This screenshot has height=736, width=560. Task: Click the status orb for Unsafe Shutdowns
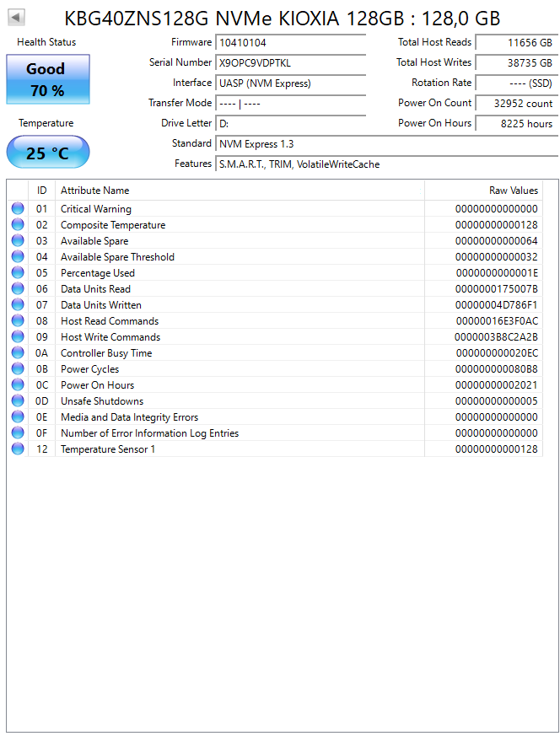18,400
